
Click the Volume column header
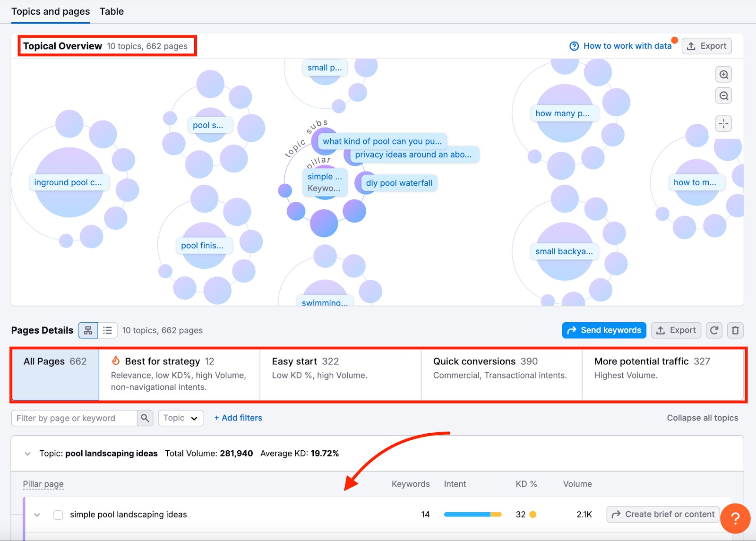click(x=577, y=484)
